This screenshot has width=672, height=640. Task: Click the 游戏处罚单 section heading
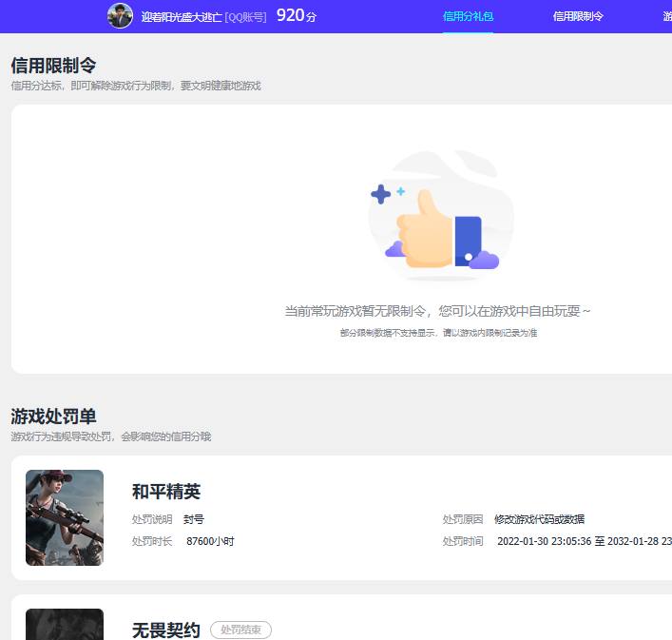click(53, 417)
